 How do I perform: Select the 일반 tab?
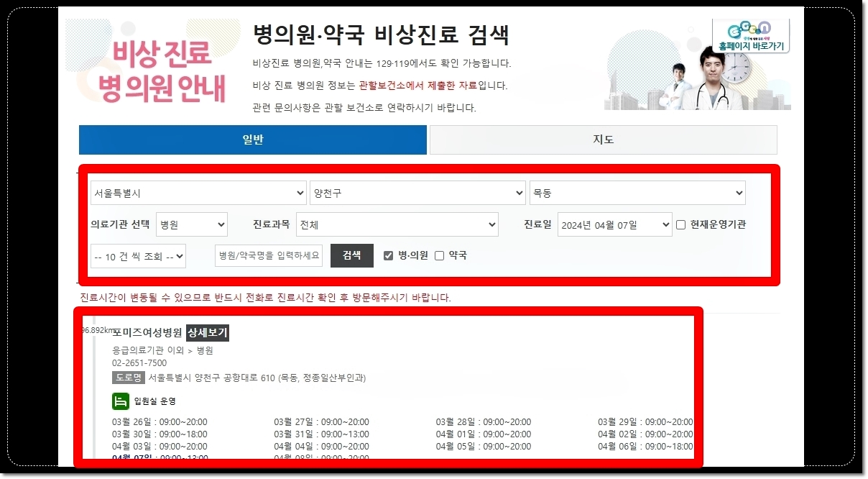tap(253, 140)
